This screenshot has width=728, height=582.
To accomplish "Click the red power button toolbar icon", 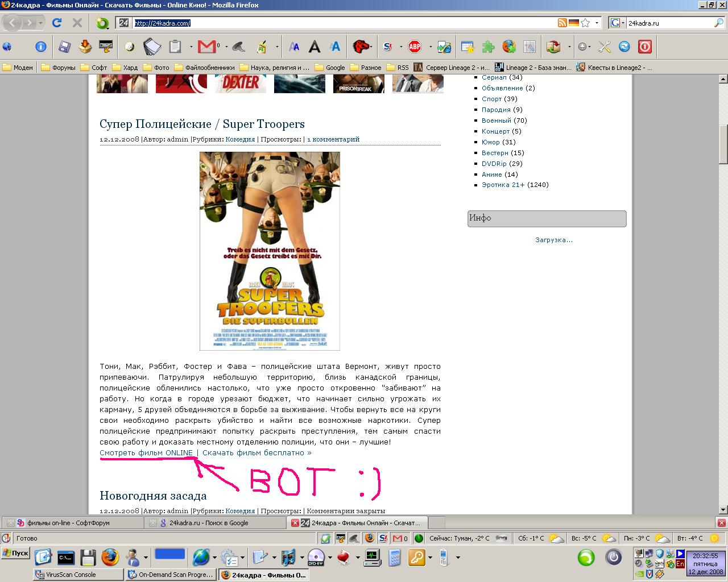I will 644,47.
